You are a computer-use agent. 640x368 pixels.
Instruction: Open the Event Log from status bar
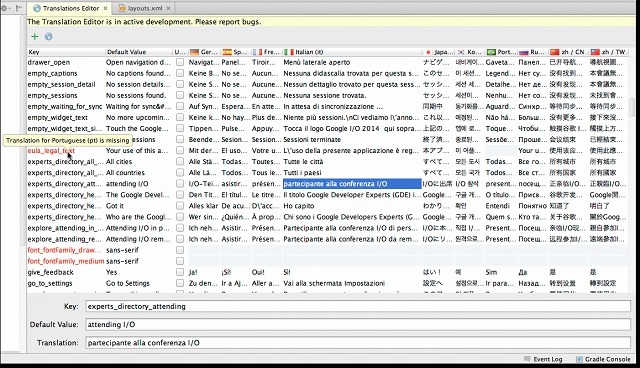543,359
